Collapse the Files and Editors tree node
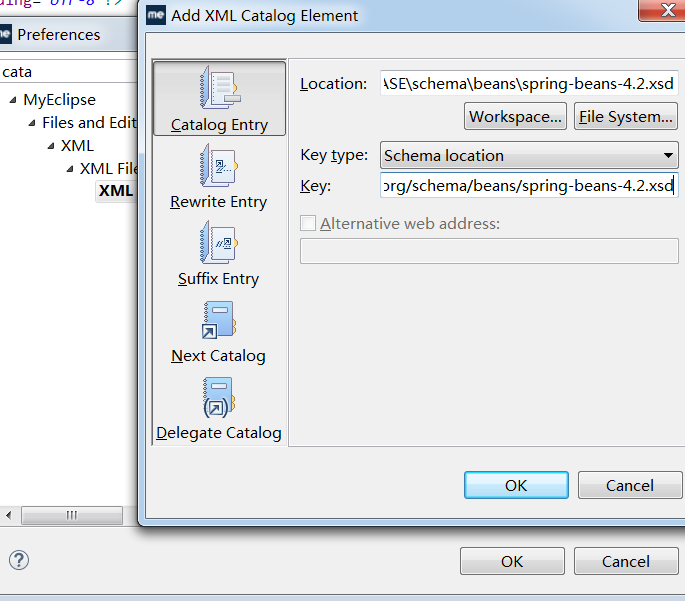Image resolution: width=685 pixels, height=601 pixels. point(32,123)
